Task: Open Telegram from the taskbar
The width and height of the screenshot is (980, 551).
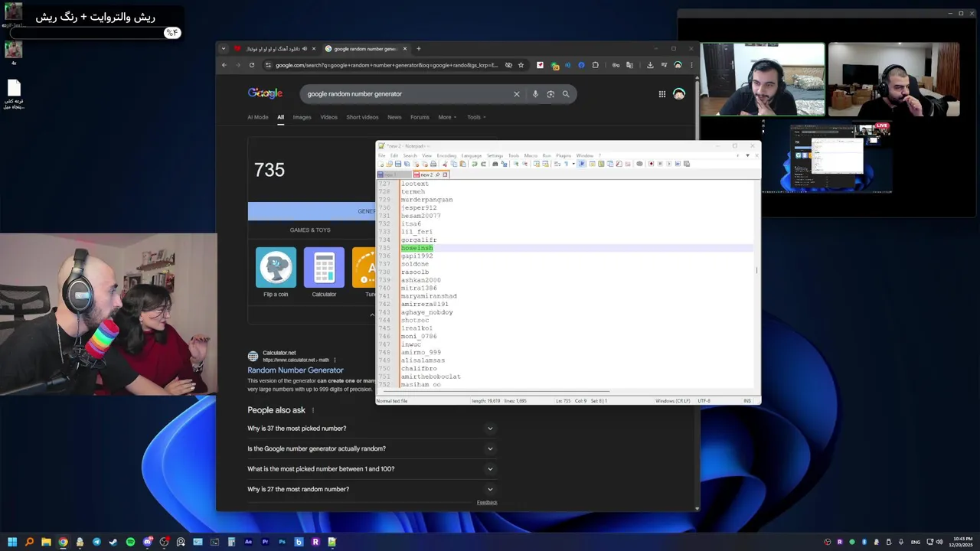Action: pyautogui.click(x=96, y=542)
